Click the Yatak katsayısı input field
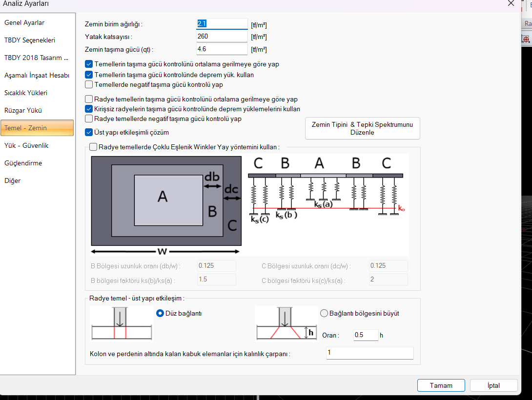The height and width of the screenshot is (400, 532). [x=222, y=37]
